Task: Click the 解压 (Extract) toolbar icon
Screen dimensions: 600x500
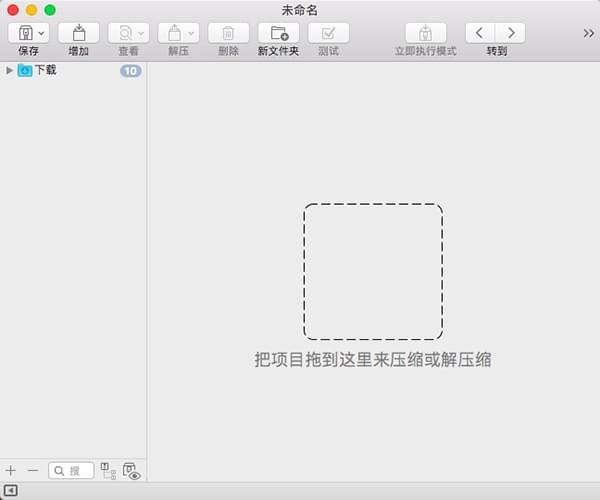Action: point(174,33)
